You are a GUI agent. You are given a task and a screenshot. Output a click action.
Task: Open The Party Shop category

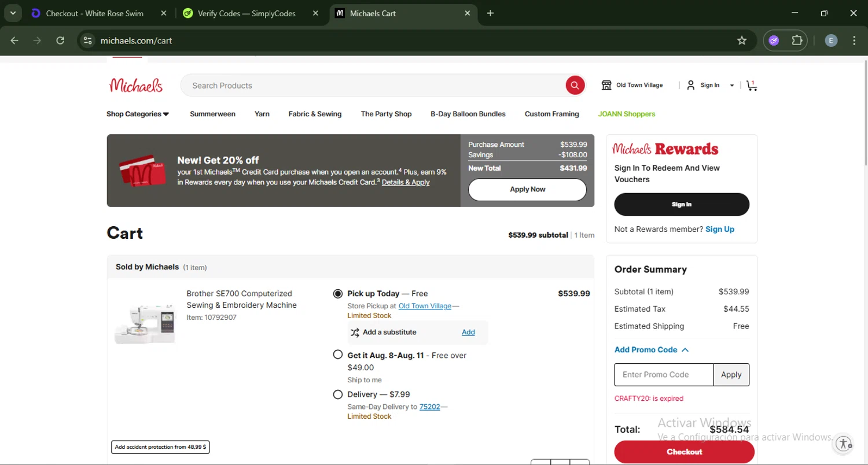pos(386,114)
